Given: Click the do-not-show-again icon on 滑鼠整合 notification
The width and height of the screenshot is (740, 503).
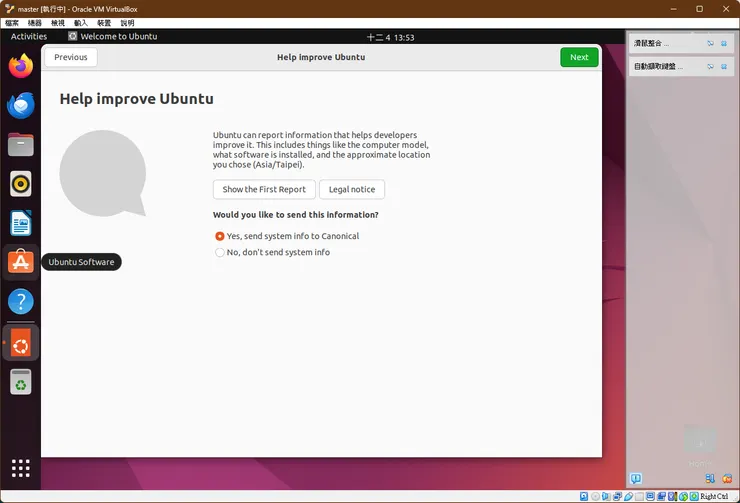Looking at the screenshot, I should (x=710, y=43).
